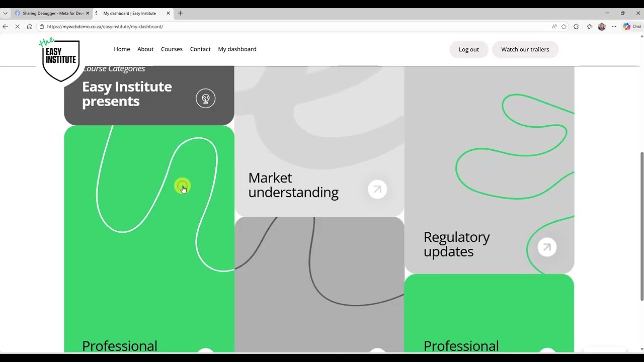
Task: Stop page loading with the X icon
Action: point(18,27)
